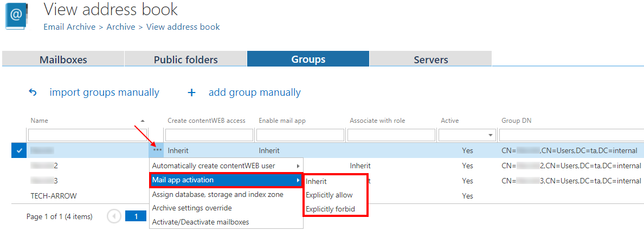Click the plus icon for adding group

click(x=191, y=93)
